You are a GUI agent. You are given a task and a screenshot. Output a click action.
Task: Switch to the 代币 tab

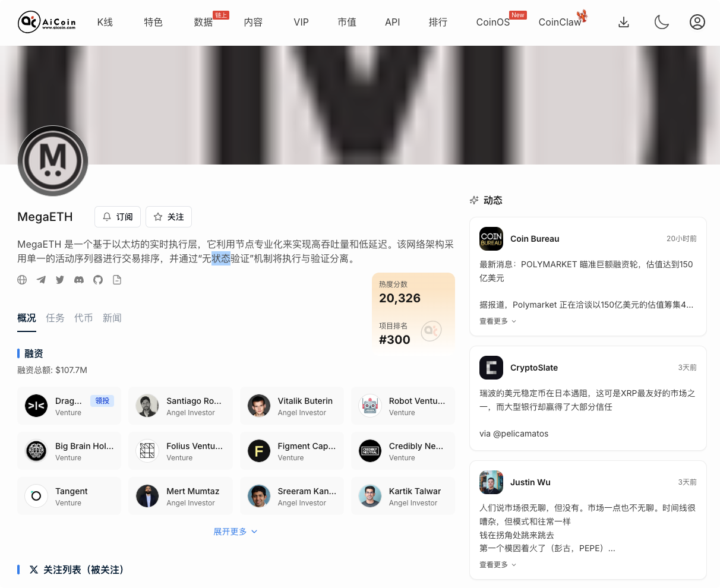tap(84, 318)
